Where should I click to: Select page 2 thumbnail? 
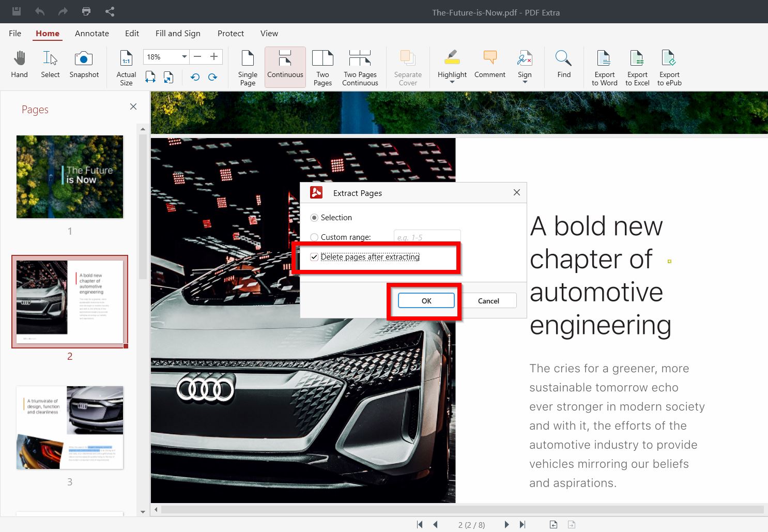70,302
